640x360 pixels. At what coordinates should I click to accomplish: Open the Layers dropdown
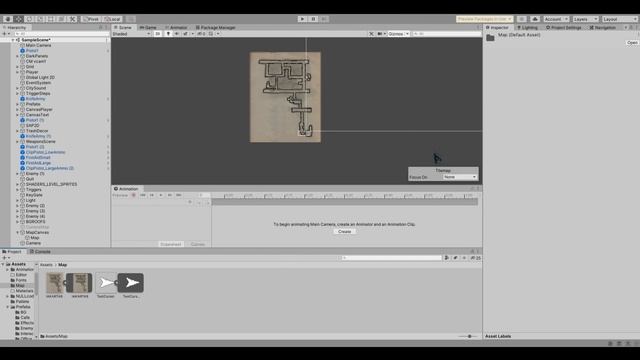(585, 19)
